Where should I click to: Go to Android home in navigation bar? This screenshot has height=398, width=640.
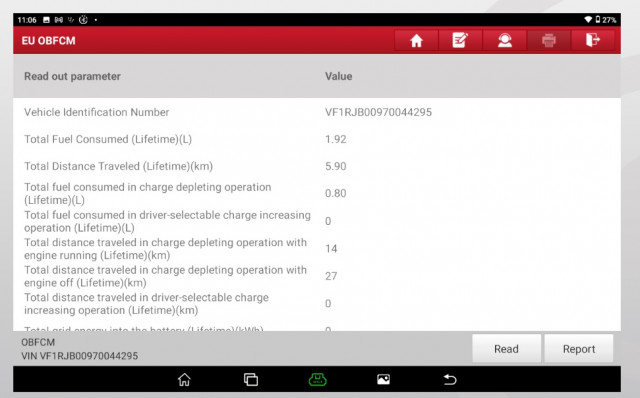184,380
